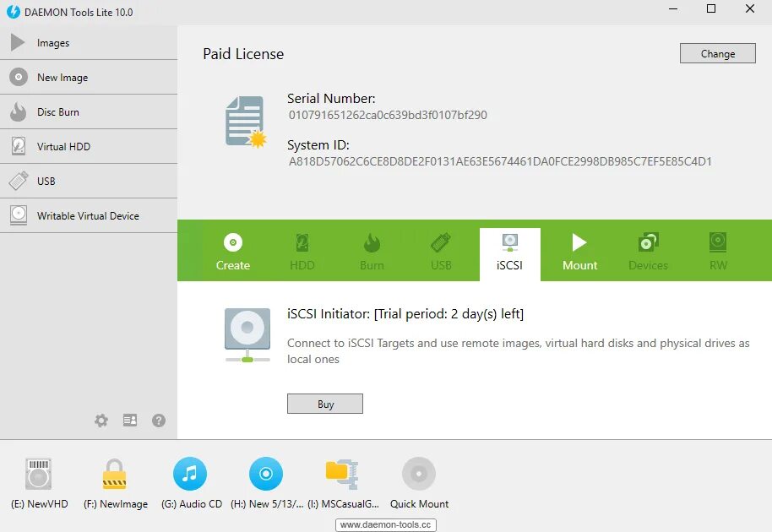Click the DAEMON Tools Lite logo icon
Image resolution: width=772 pixels, height=532 pixels.
pyautogui.click(x=14, y=12)
